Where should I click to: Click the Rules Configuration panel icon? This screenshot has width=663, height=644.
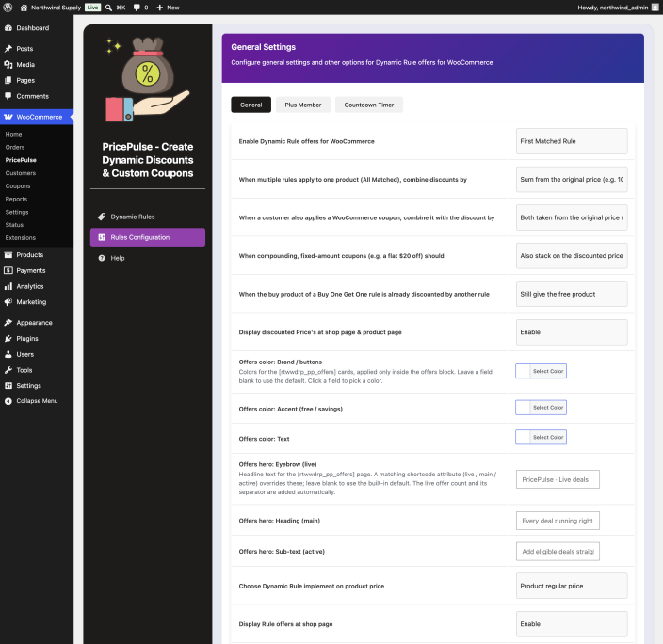(102, 237)
